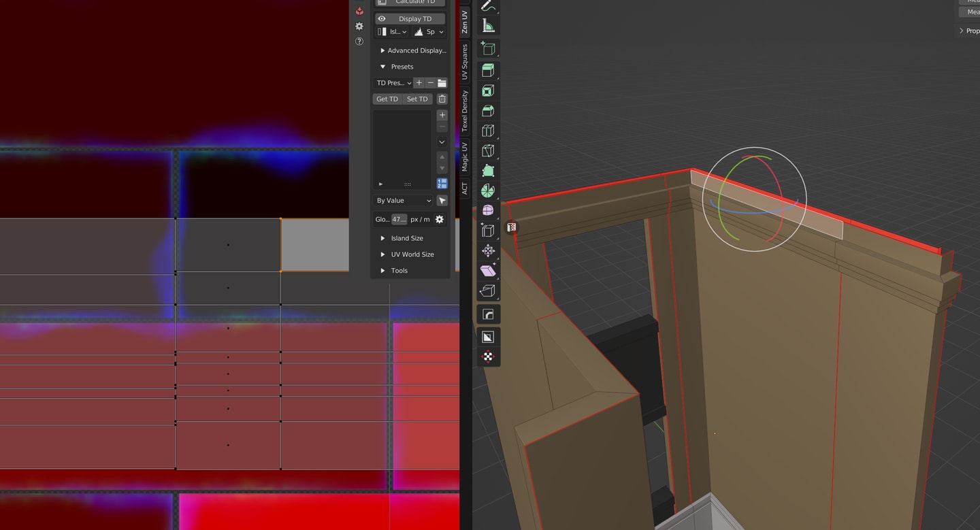Open the Sp... spectrum dropdown
980x530 pixels.
(x=429, y=32)
